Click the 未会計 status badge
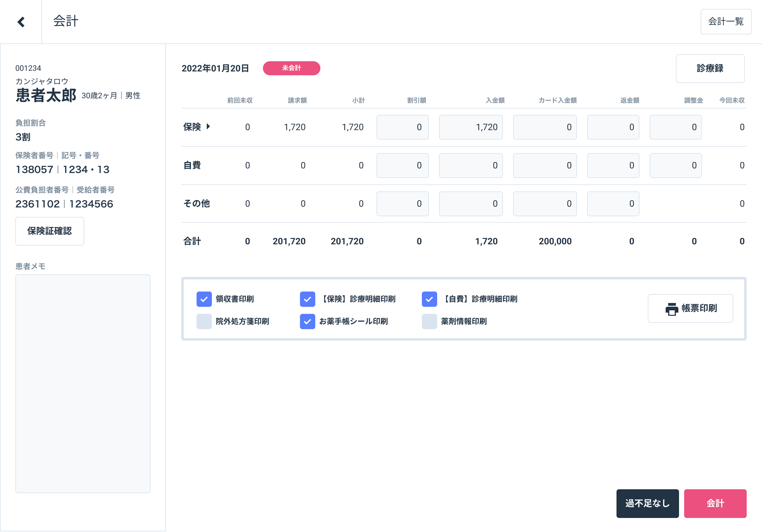The image size is (762, 532). coord(291,68)
